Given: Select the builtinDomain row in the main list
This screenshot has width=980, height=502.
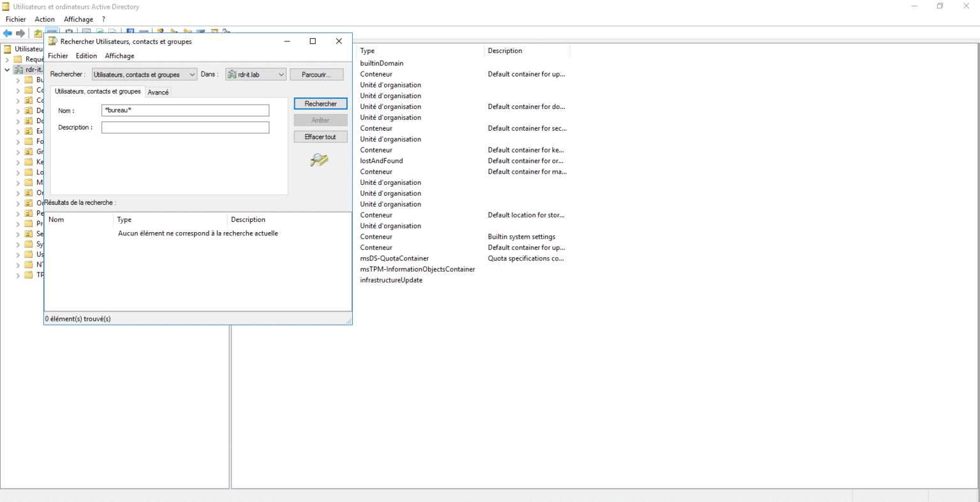Looking at the screenshot, I should coord(382,63).
